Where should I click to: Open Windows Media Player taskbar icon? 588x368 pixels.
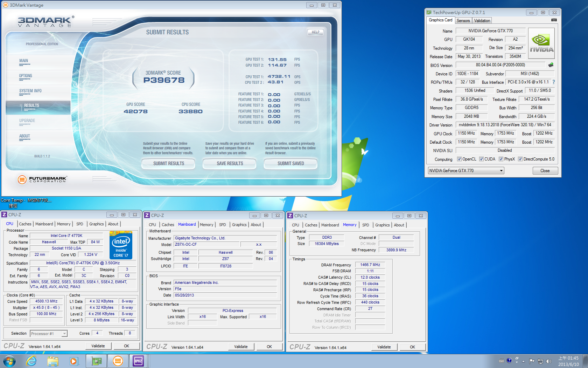[x=74, y=361]
